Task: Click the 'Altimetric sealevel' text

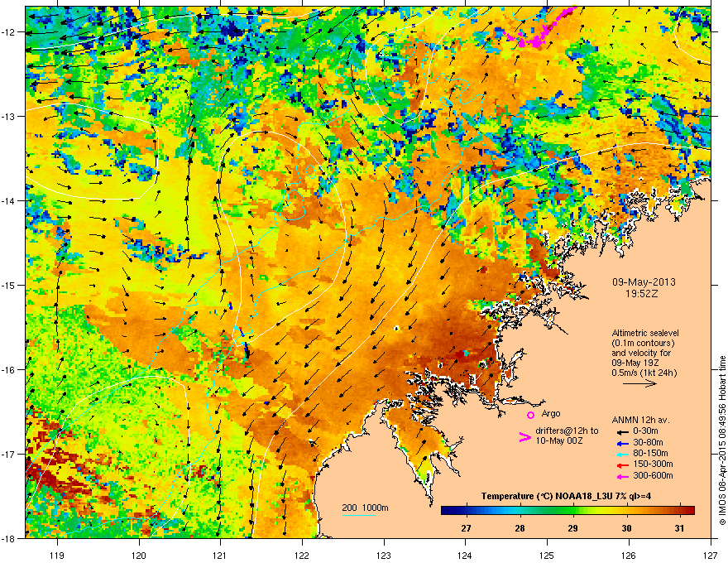Action: [x=645, y=333]
